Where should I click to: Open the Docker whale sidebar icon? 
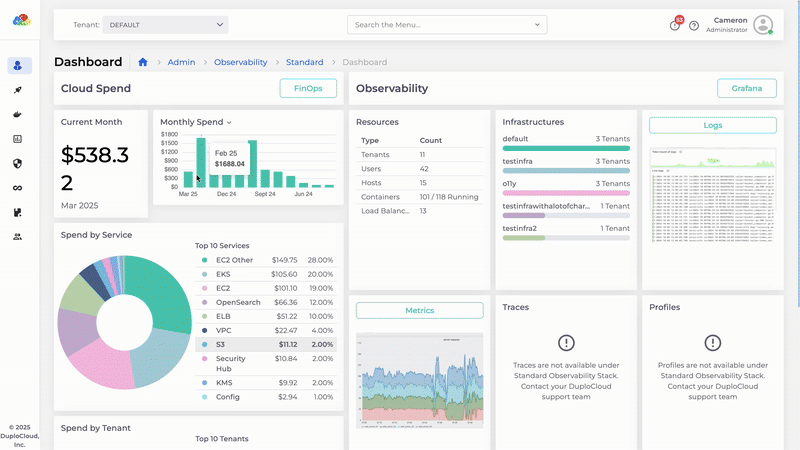click(19, 114)
